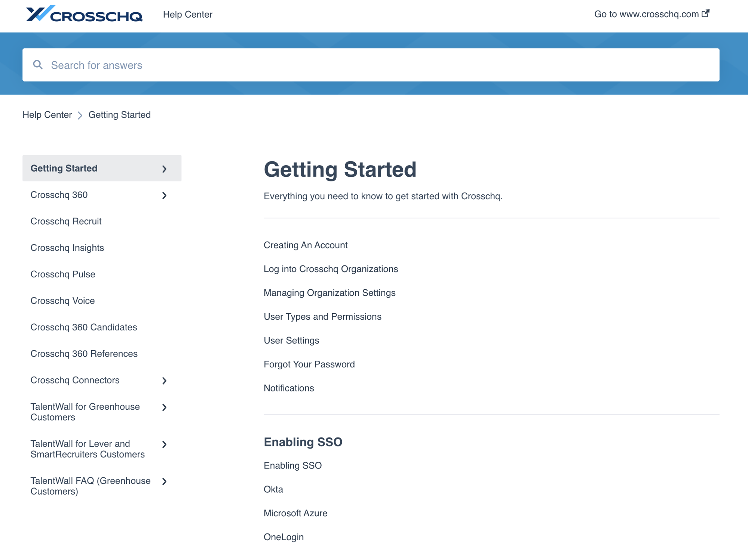Select Crosschq Insights in the sidebar
Image resolution: width=748 pixels, height=560 pixels.
(67, 248)
